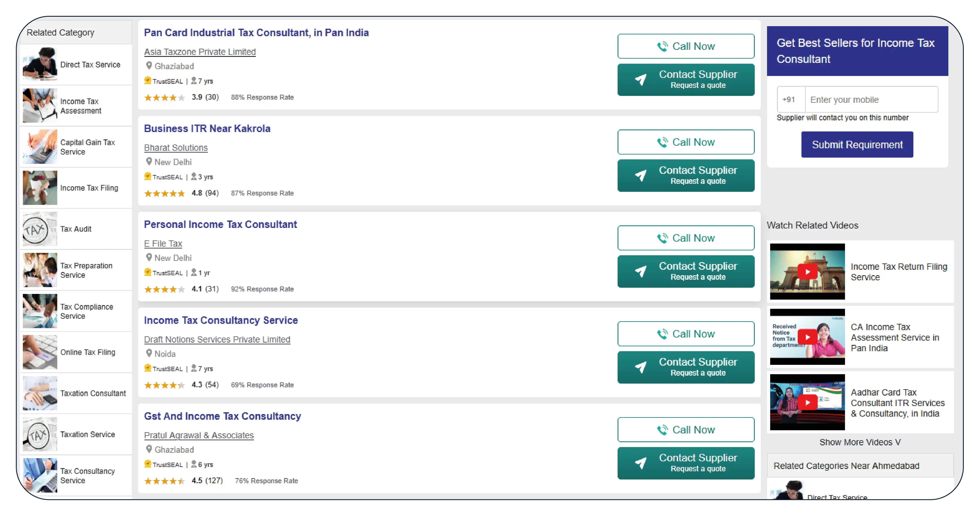
Task: Open the E File Tax supplier link
Action: (x=163, y=243)
